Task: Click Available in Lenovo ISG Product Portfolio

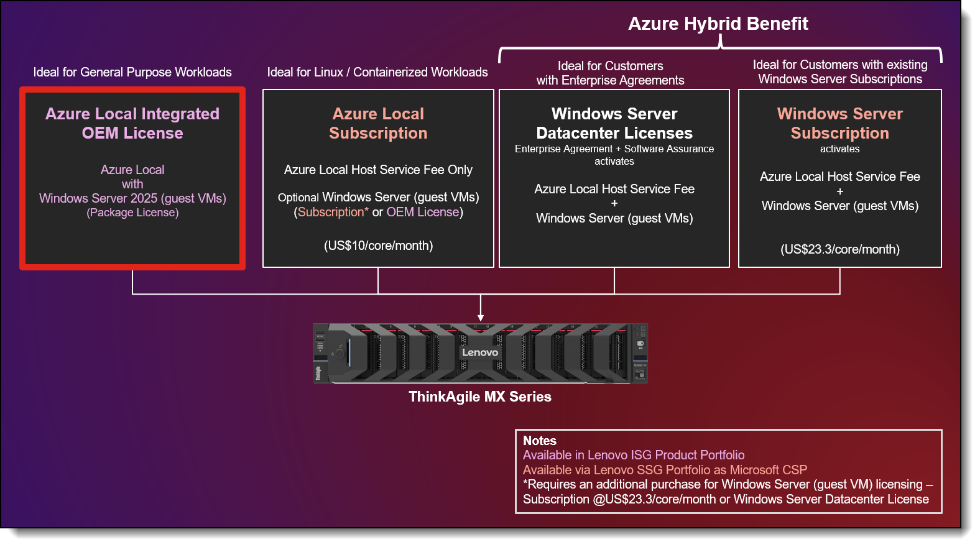Action: pos(633,455)
